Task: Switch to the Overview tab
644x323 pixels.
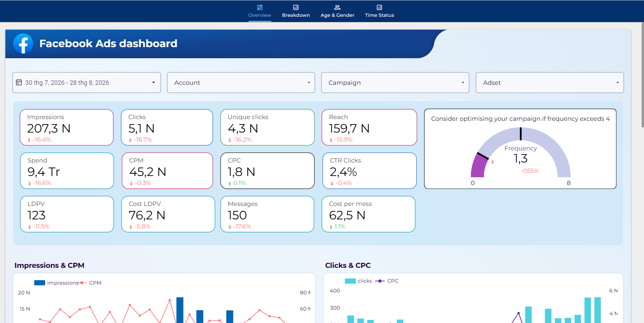Action: click(x=260, y=11)
